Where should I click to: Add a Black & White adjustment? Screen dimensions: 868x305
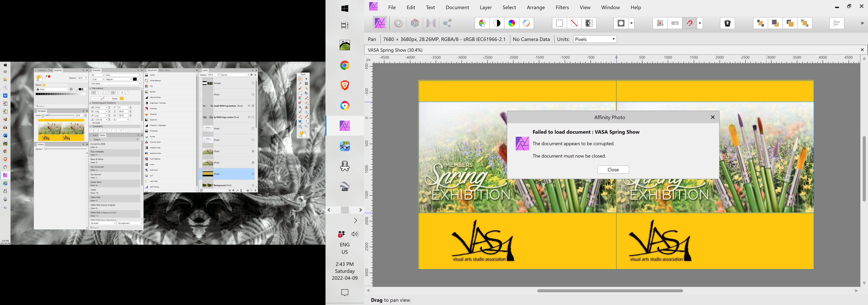click(170, 97)
